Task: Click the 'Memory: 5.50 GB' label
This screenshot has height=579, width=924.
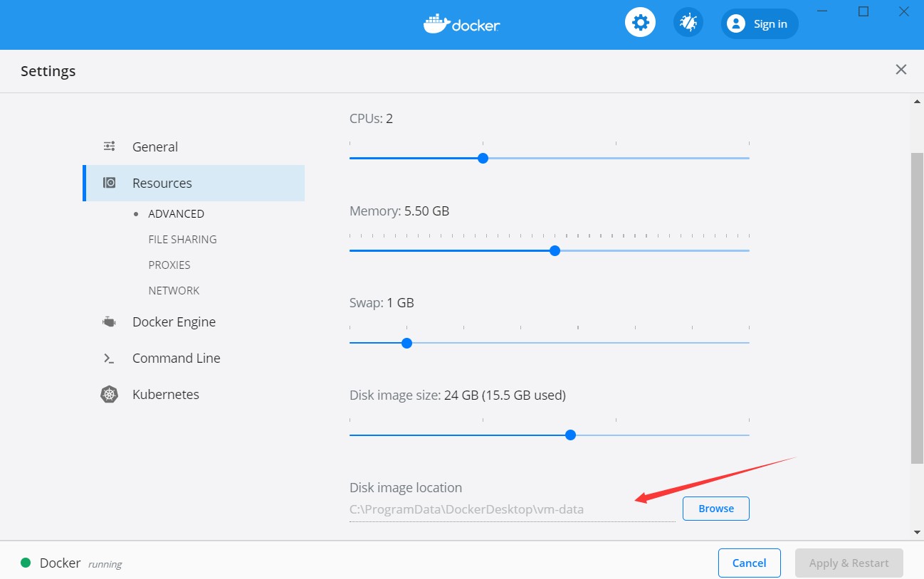Action: (399, 211)
